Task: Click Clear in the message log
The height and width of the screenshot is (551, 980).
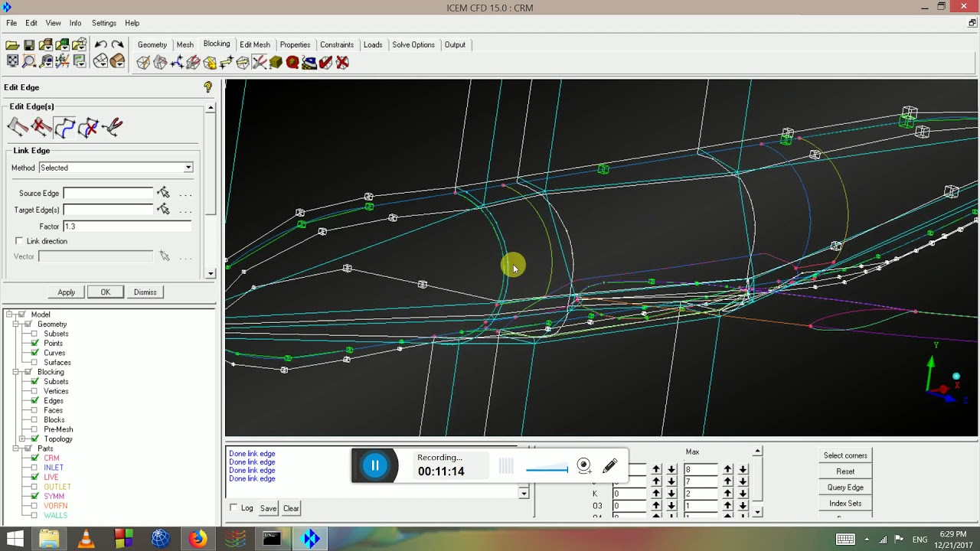Action: 291,508
